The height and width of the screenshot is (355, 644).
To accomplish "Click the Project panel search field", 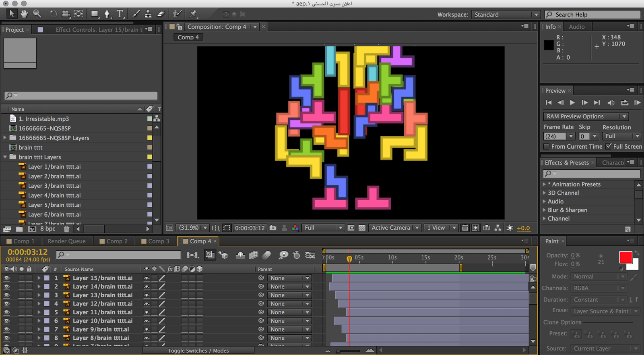I will tap(81, 95).
